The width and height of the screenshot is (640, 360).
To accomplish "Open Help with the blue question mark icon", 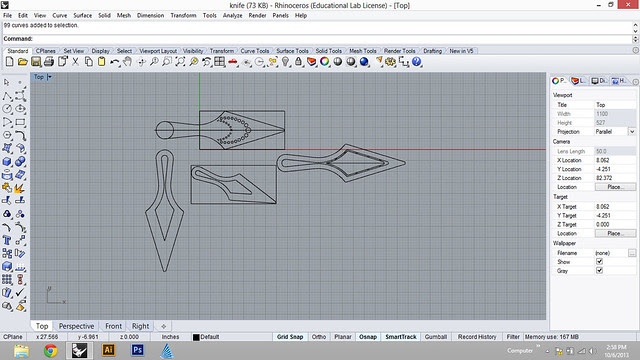I will pos(417,62).
